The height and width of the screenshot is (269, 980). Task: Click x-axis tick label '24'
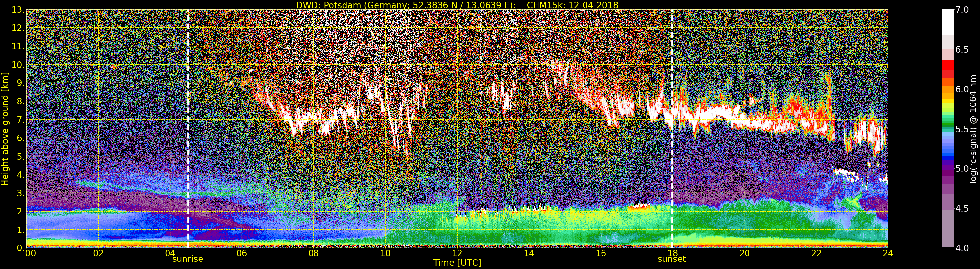click(888, 253)
